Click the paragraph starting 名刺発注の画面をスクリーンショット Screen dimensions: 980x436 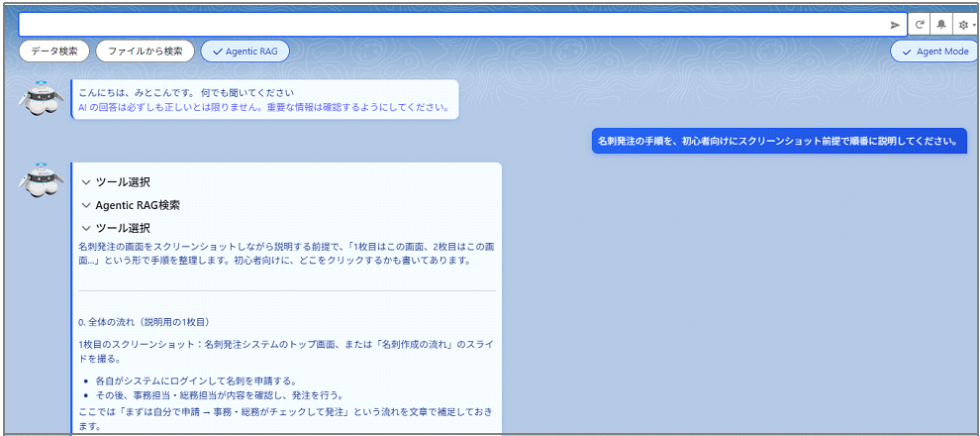(x=287, y=254)
